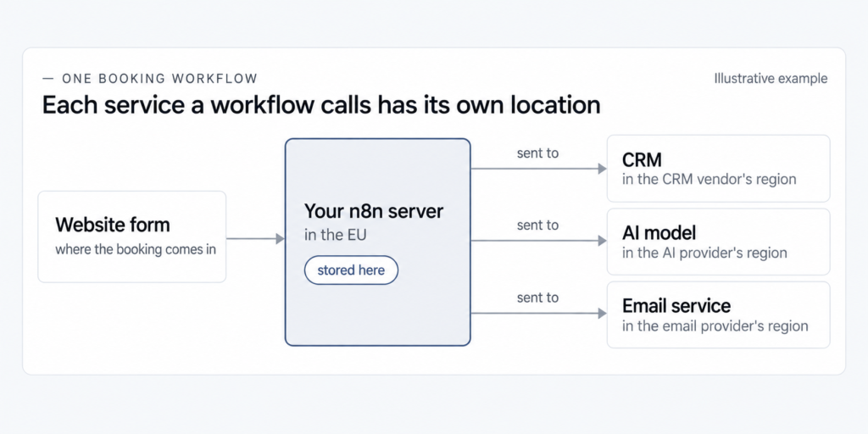Open the CRM destination card

(718, 169)
